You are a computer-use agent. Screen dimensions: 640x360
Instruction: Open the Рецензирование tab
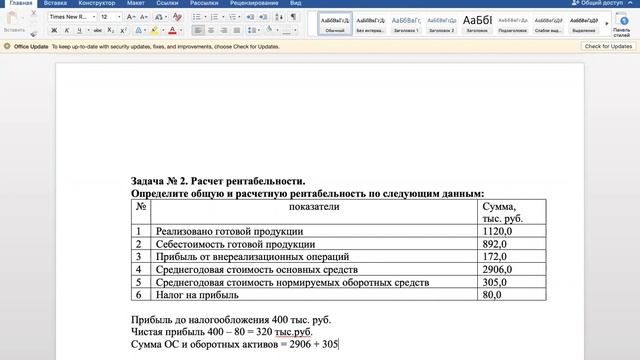[254, 3]
